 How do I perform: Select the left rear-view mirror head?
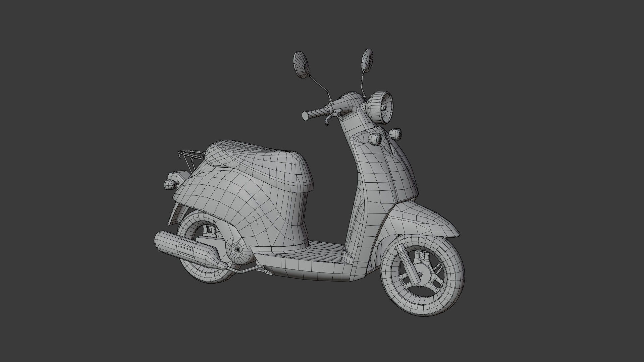301,65
